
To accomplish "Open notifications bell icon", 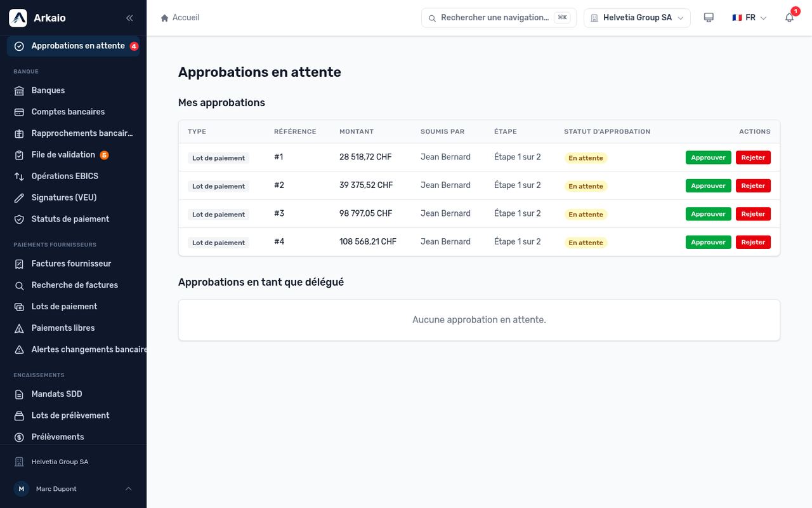I will [x=789, y=18].
